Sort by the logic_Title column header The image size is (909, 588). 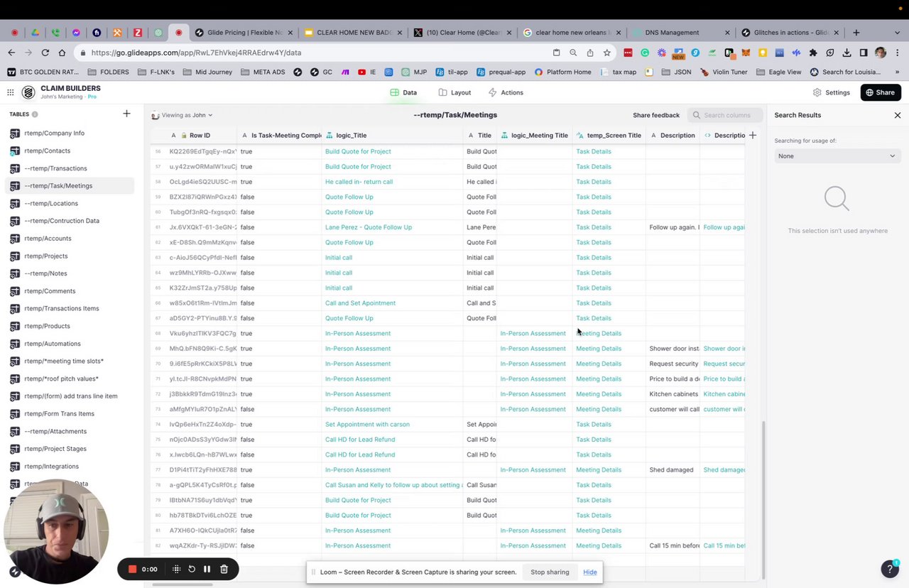click(x=393, y=135)
